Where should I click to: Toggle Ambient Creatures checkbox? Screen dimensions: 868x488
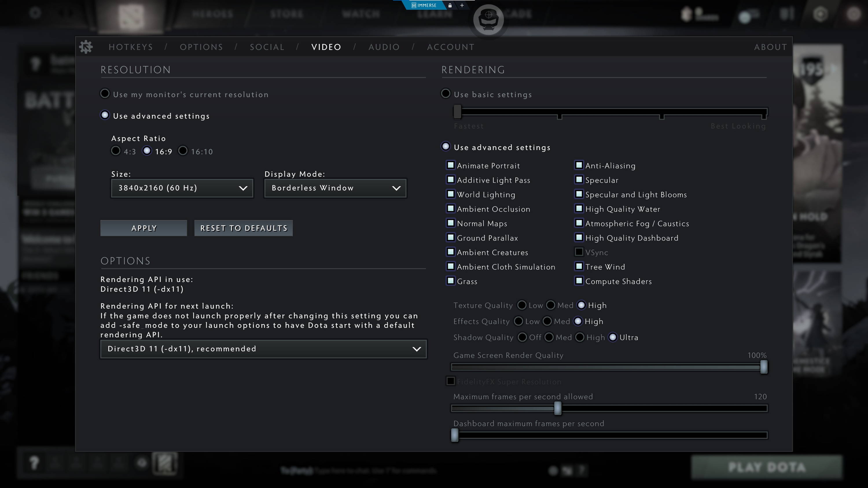450,252
